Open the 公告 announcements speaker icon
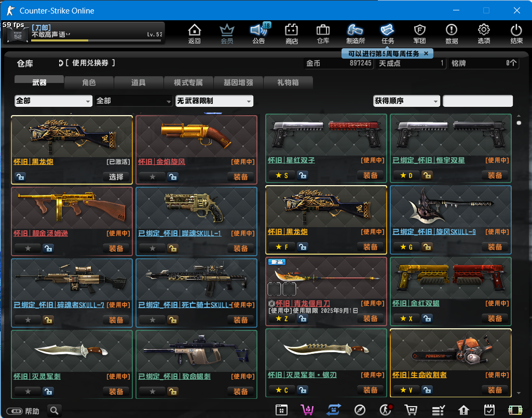The image size is (532, 418). click(259, 33)
